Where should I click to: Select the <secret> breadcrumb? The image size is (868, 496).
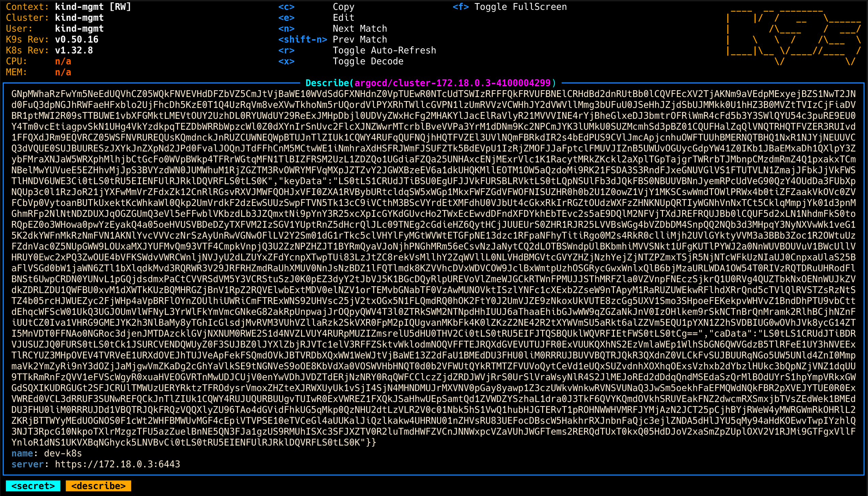click(x=33, y=486)
